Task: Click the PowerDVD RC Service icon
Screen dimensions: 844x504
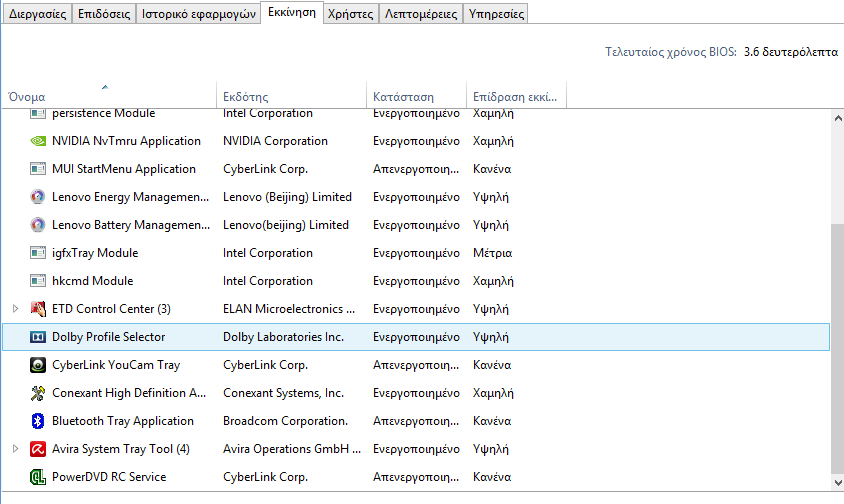Action: click(x=38, y=477)
